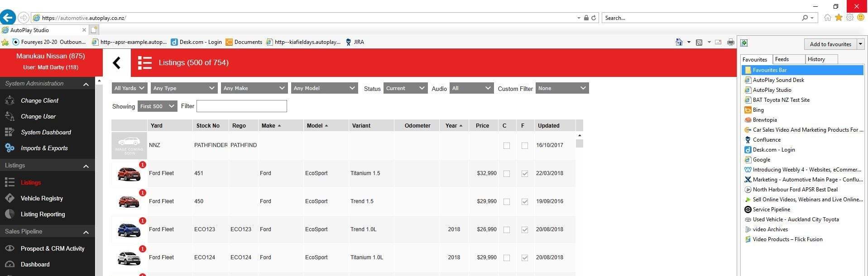The width and height of the screenshot is (868, 276).
Task: Click the add to favourites bar star icon
Action: click(5, 42)
